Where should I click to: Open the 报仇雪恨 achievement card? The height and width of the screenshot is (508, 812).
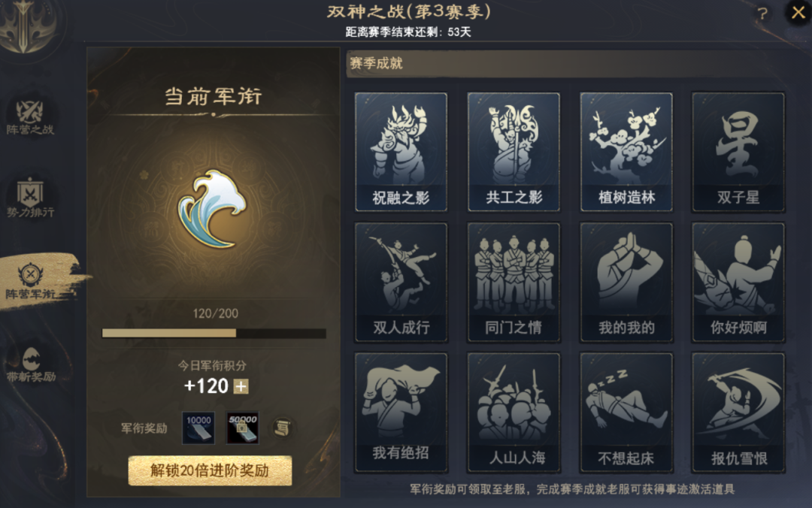(x=738, y=413)
